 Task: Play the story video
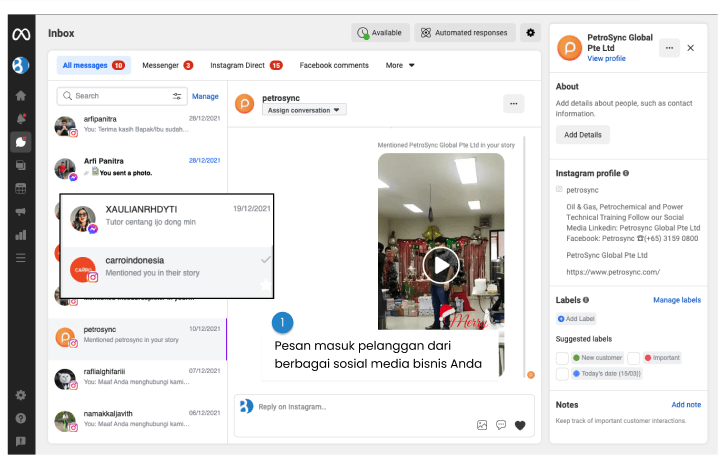pyautogui.click(x=441, y=265)
